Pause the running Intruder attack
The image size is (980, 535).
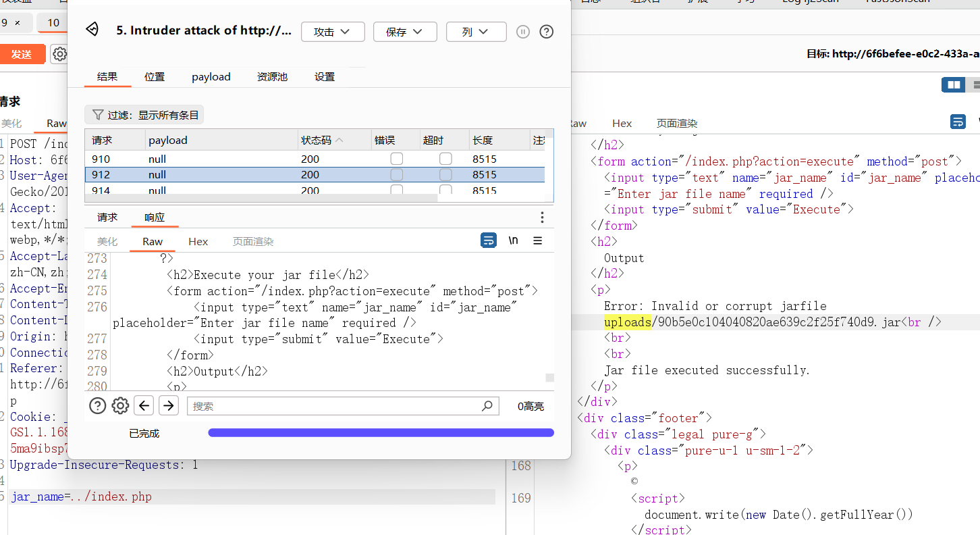(x=523, y=32)
